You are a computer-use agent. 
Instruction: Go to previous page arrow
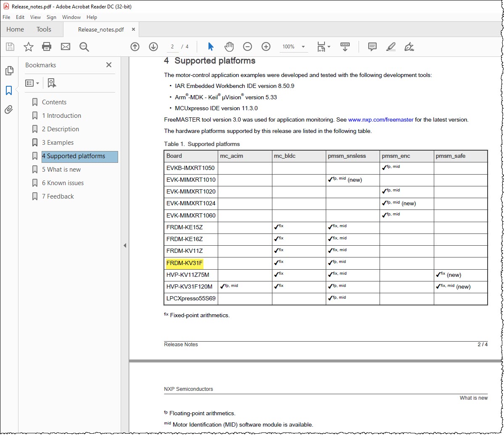coord(135,47)
